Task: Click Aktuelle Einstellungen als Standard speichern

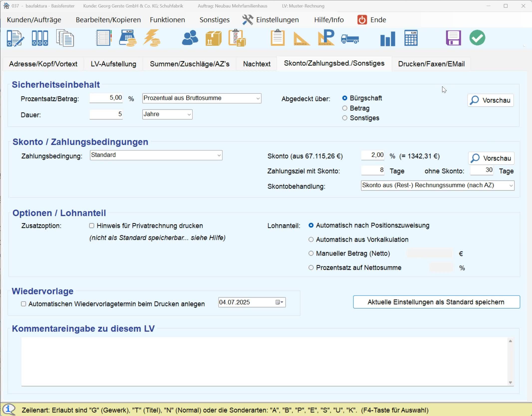Action: pos(436,302)
